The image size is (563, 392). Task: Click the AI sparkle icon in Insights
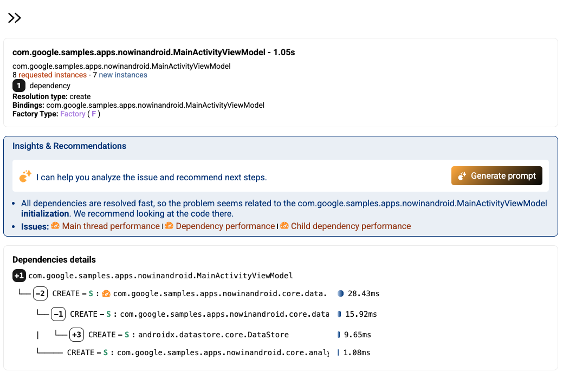(x=25, y=177)
